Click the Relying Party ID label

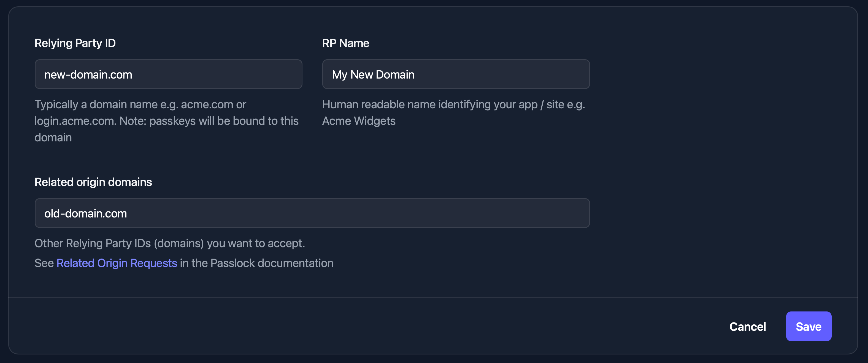click(x=75, y=43)
